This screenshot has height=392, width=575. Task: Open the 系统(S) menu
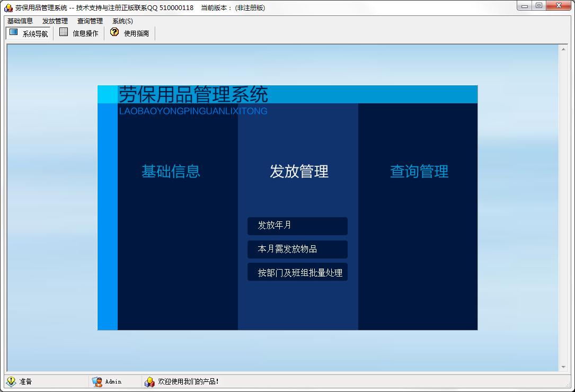pyautogui.click(x=122, y=21)
